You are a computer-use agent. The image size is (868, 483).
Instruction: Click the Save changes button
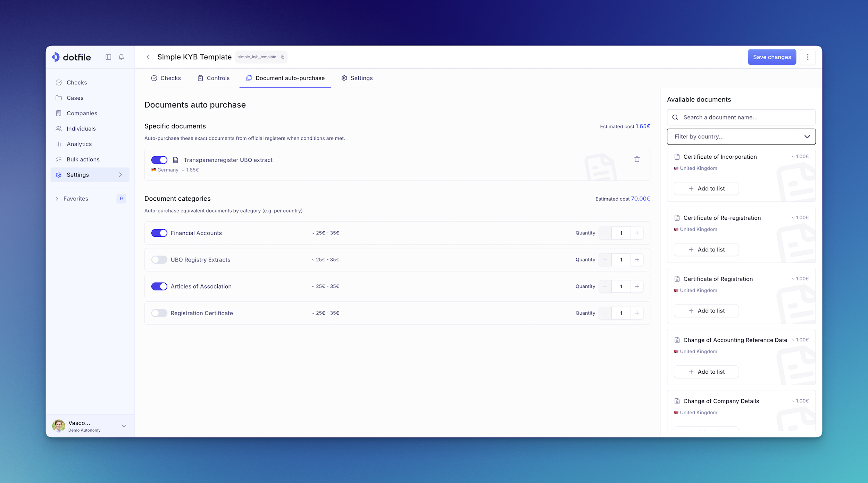(x=771, y=57)
